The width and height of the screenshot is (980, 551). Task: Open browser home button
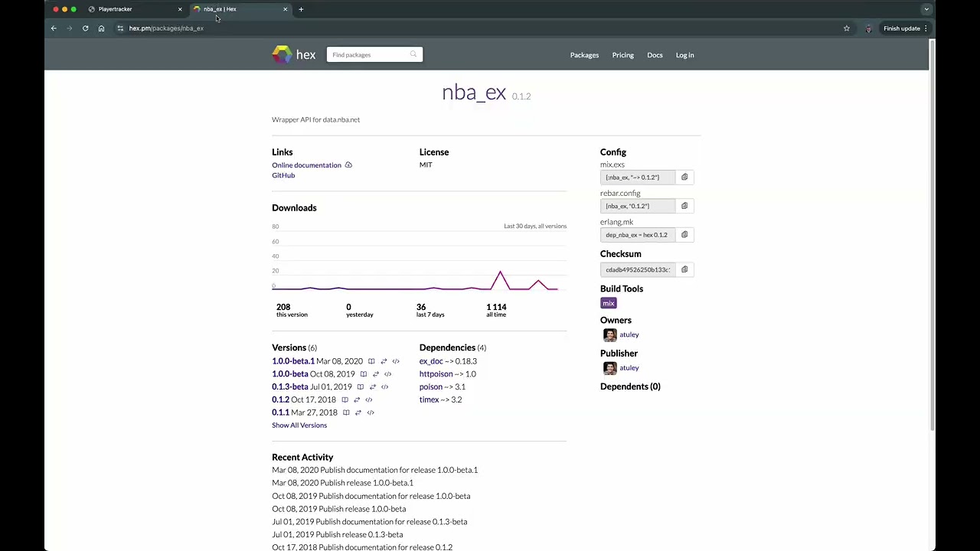point(101,28)
